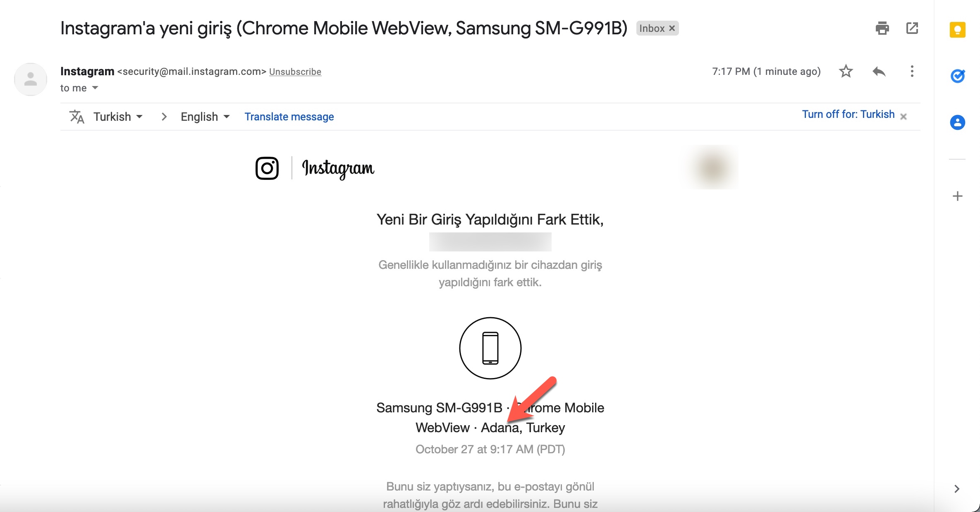Click the Unsubscribe link
Screen dimensions: 980x512
[296, 72]
